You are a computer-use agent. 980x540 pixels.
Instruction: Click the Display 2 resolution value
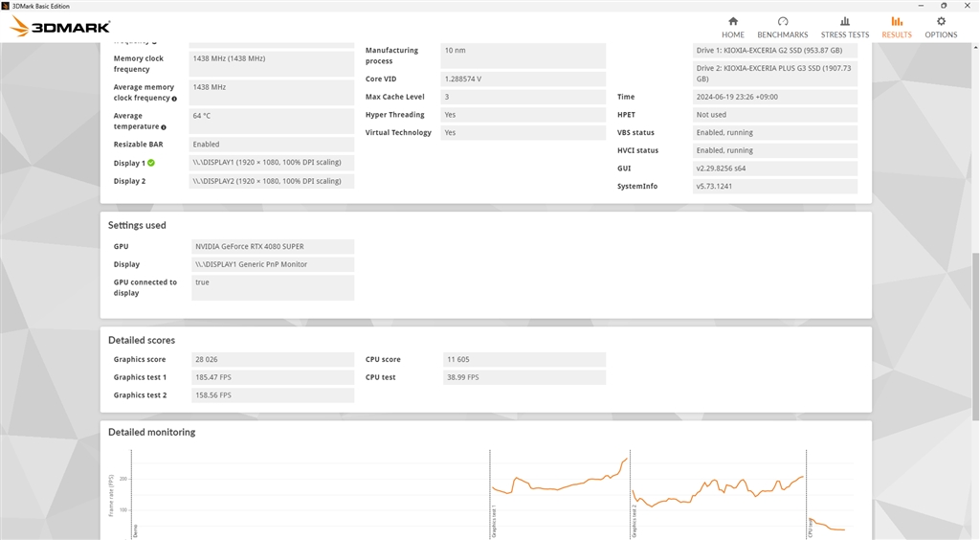click(x=271, y=181)
